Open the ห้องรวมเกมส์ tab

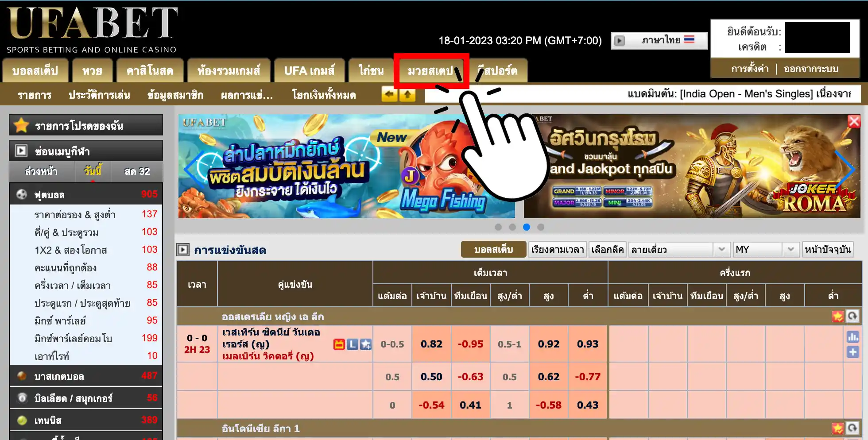[x=229, y=70]
